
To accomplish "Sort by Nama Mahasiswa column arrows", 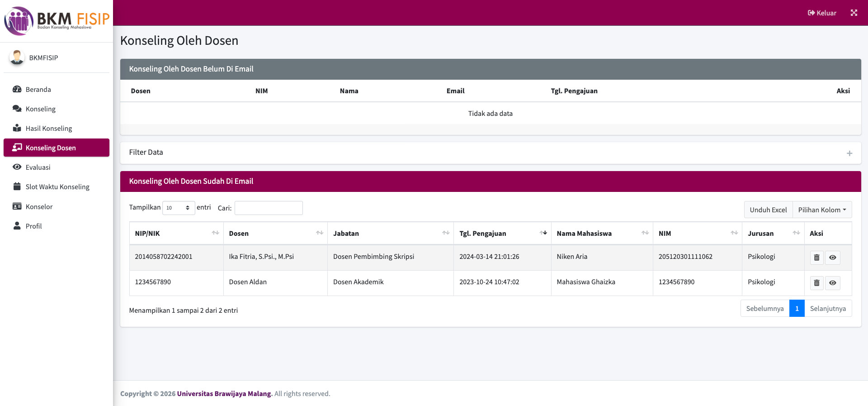I will 645,233.
